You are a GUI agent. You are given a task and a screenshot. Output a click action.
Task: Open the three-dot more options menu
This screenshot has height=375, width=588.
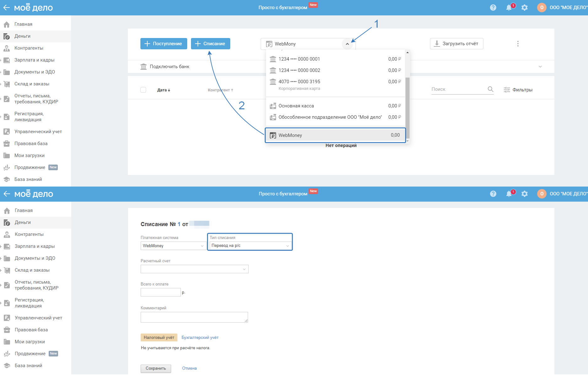click(518, 44)
